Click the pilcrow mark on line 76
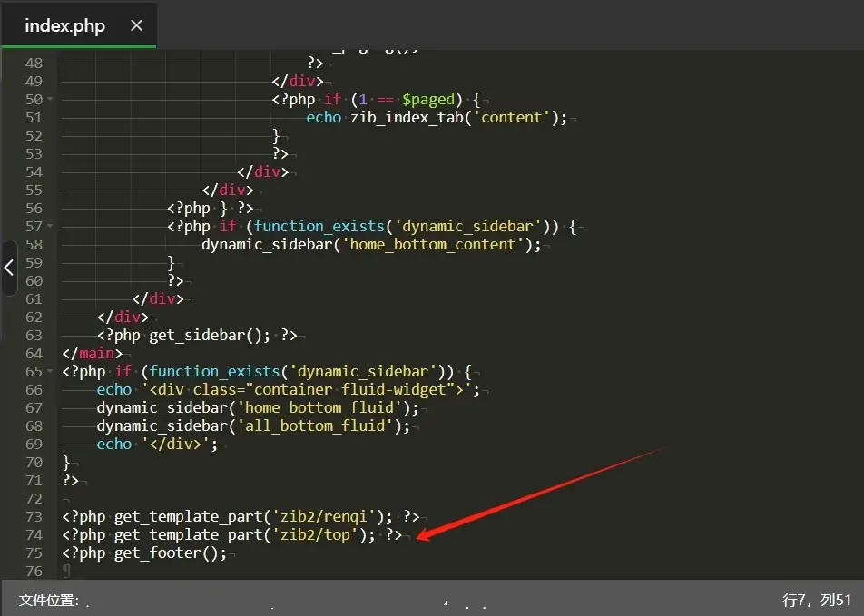Image resolution: width=864 pixels, height=616 pixels. coord(66,571)
